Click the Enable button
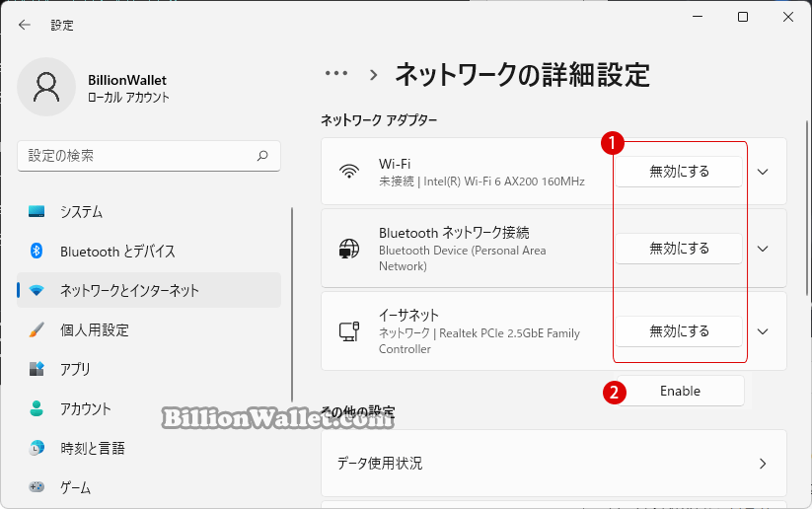The height and width of the screenshot is (509, 812). [681, 391]
